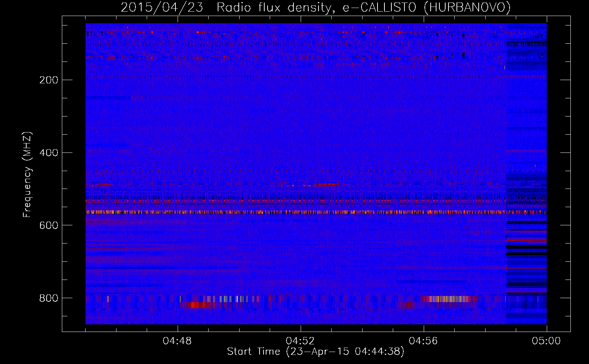Click the 'Frequency (MHZ)' axis label
Viewport: 589px width, 364px height.
click(27, 174)
